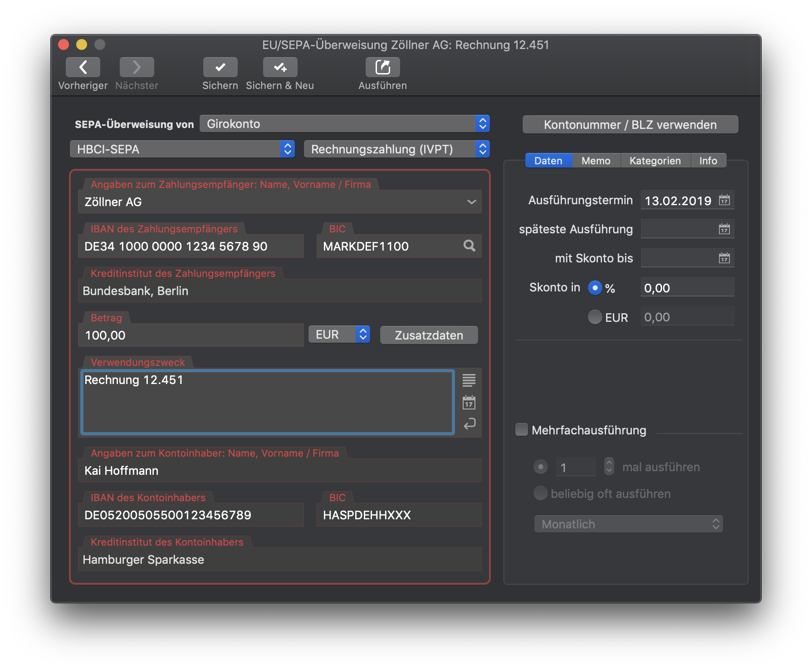Open the mit Skonto bis calendar icon
812x670 pixels.
tap(724, 258)
